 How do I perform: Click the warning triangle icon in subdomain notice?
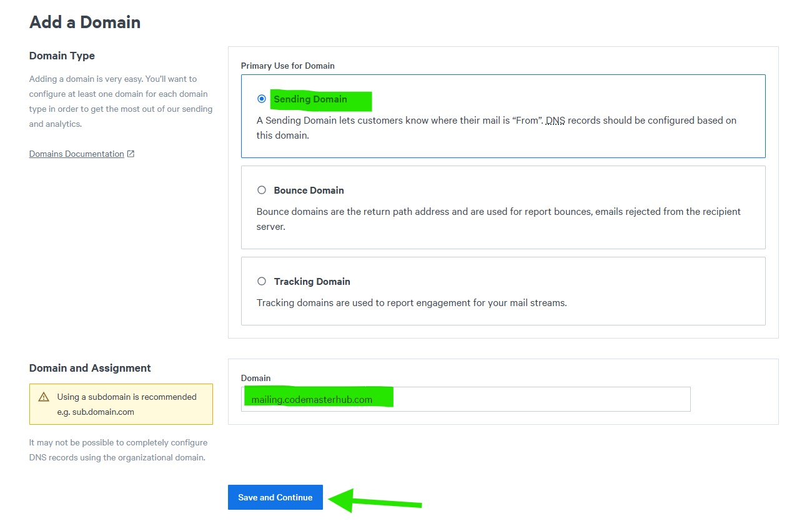[x=44, y=397]
